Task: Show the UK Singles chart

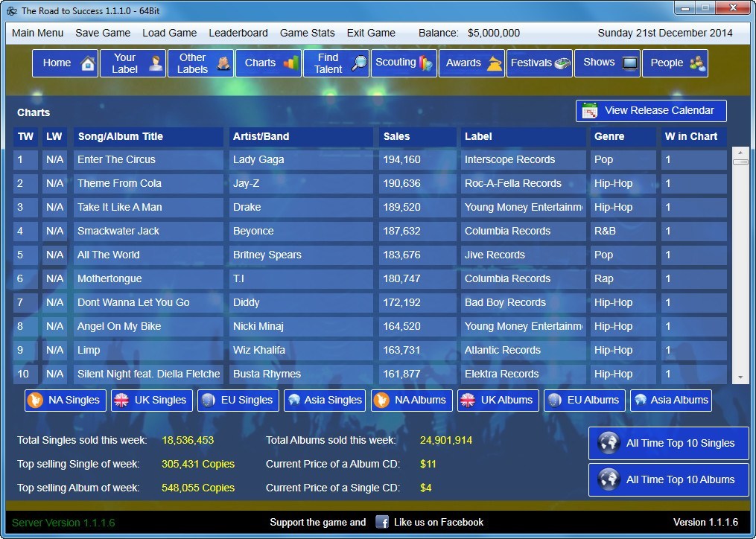Action: click(152, 400)
